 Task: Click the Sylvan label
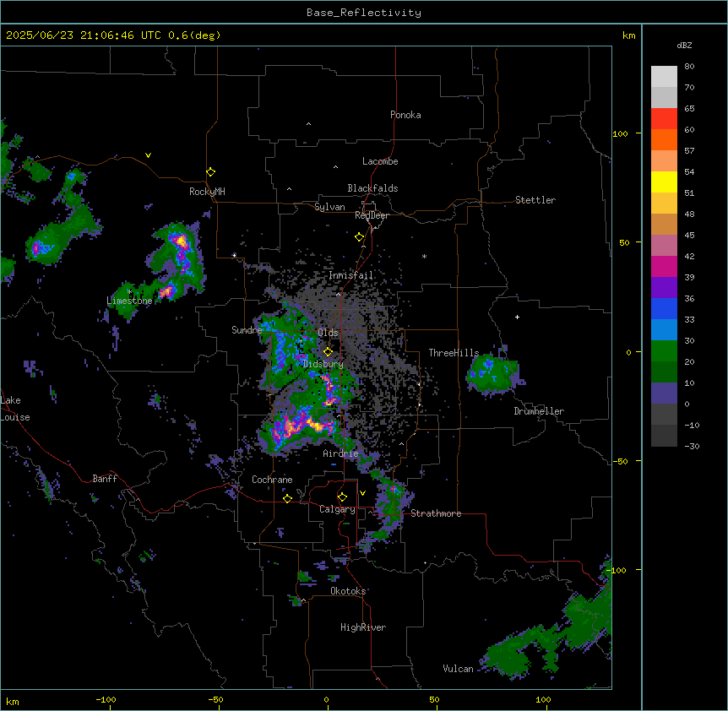pyautogui.click(x=329, y=207)
